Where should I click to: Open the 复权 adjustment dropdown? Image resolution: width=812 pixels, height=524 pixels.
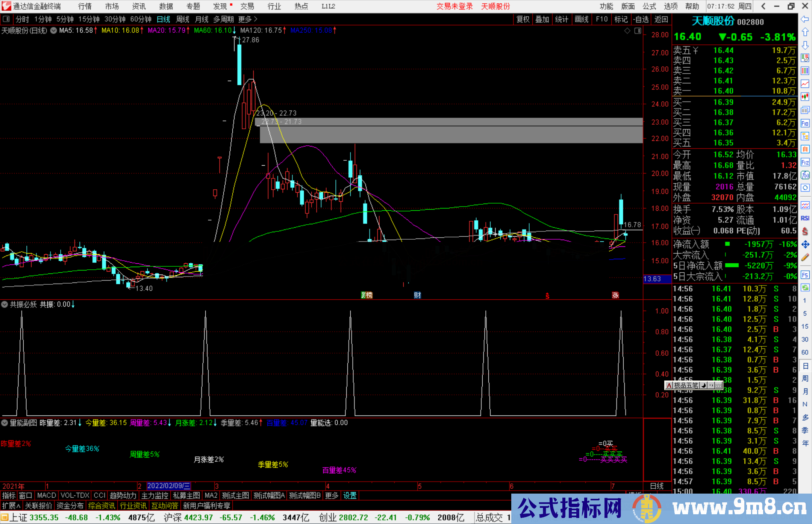[523, 19]
